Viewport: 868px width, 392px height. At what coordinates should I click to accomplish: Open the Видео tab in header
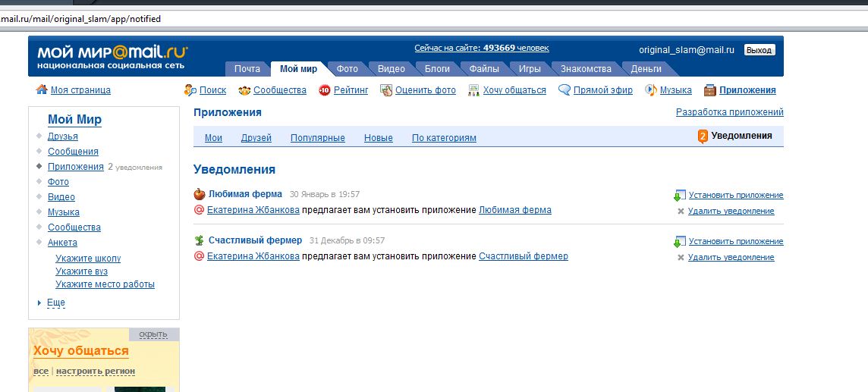click(392, 69)
